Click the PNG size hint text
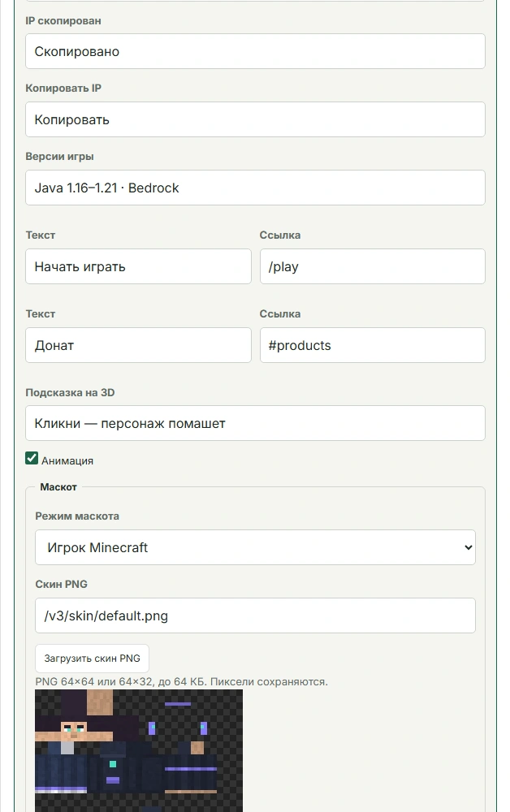The height and width of the screenshot is (812, 510). [x=181, y=681]
